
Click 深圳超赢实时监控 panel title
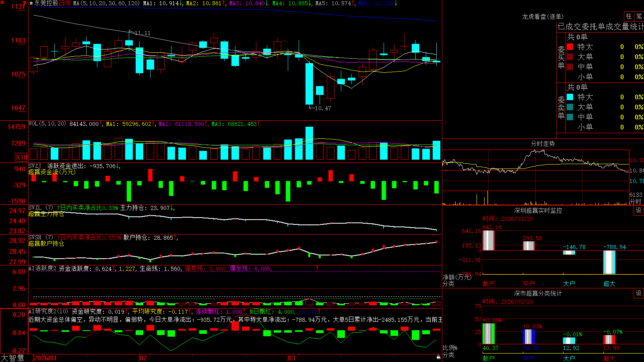pos(538,210)
